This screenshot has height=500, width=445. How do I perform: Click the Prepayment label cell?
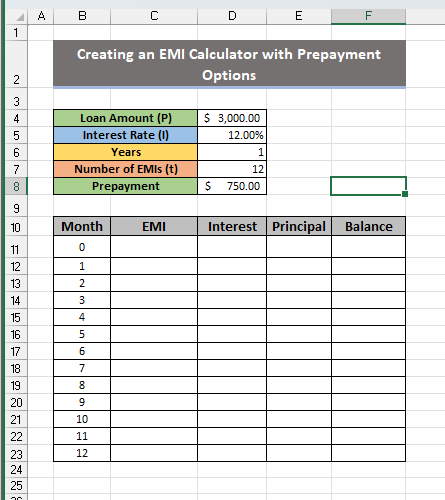pos(125,186)
